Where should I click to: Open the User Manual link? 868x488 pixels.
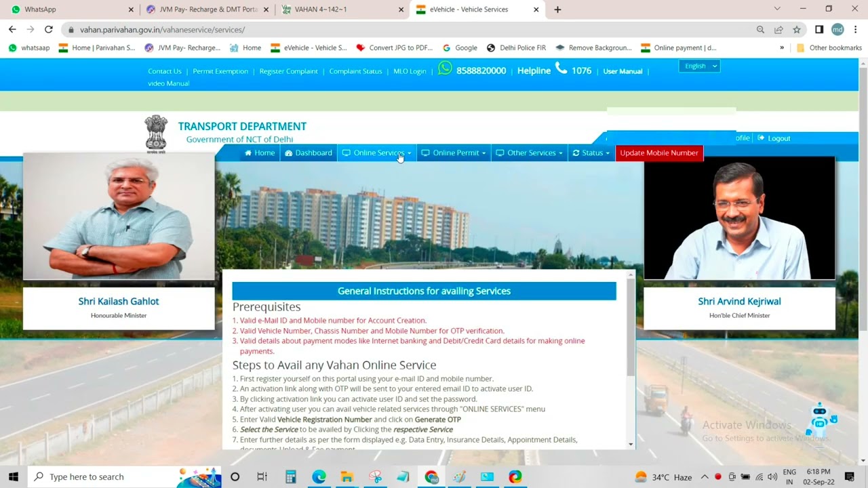pos(623,71)
